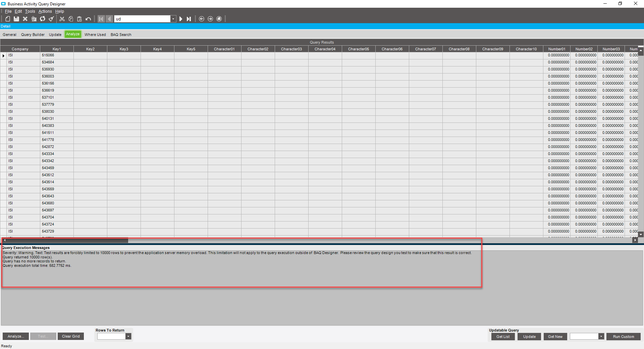
Task: Click the vertical scrollbar down arrow
Action: click(x=641, y=235)
